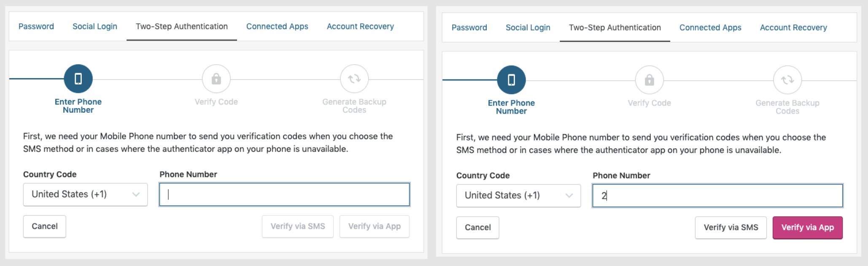
Task: Go to the Account Recovery tab in the right panel
Action: click(793, 27)
